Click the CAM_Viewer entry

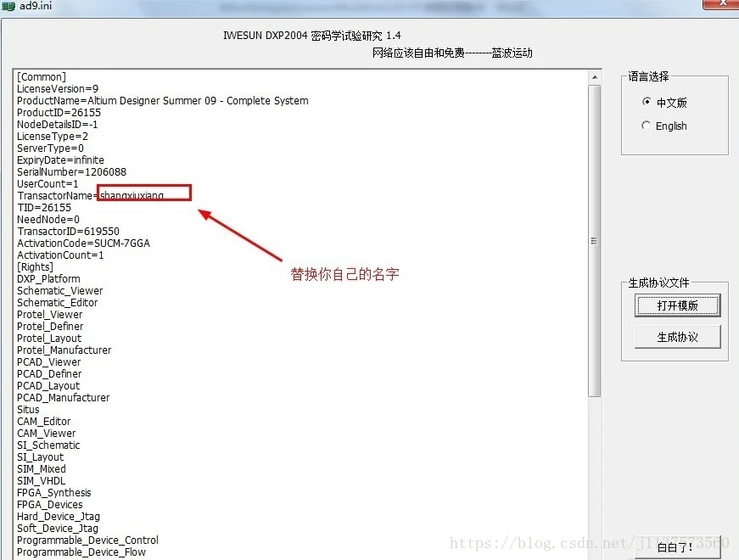(x=46, y=434)
